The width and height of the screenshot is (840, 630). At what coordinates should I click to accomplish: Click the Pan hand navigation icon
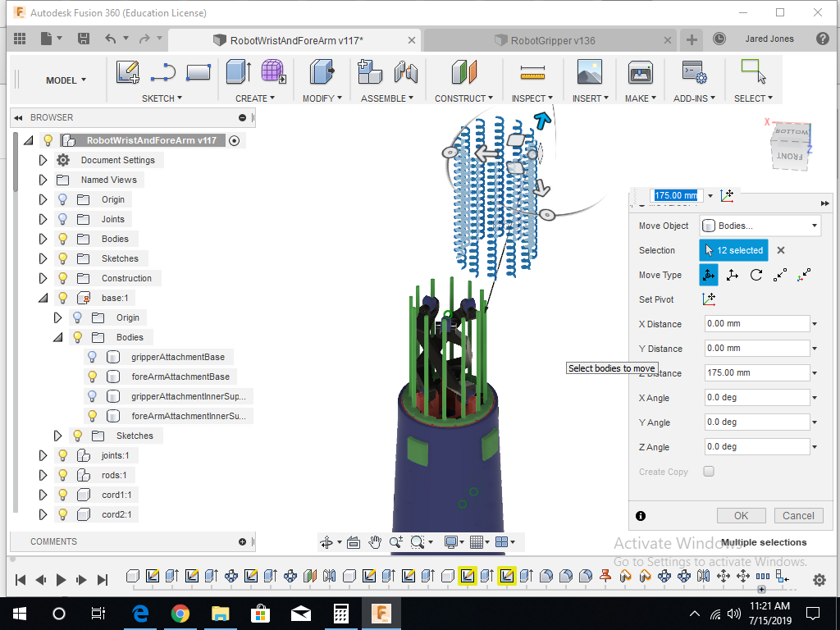tap(374, 542)
